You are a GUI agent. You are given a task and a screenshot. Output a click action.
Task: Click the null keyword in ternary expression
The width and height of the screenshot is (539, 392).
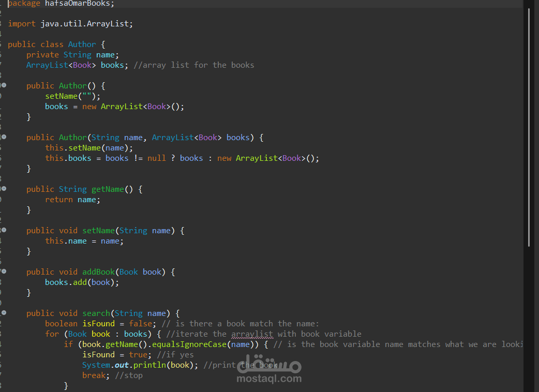156,158
